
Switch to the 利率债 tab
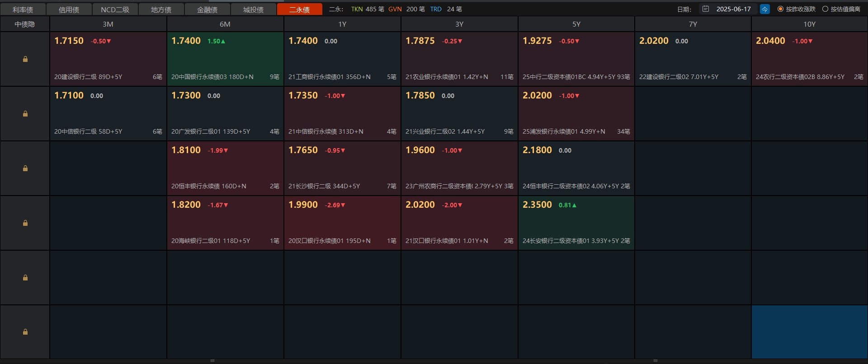tap(23, 9)
